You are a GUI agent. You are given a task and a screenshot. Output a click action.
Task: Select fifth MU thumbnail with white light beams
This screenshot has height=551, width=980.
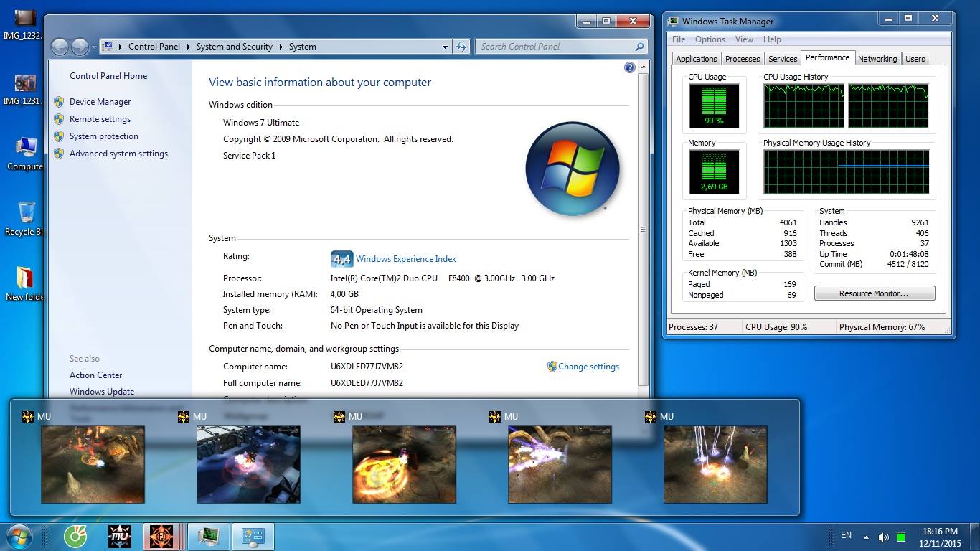pyautogui.click(x=715, y=464)
